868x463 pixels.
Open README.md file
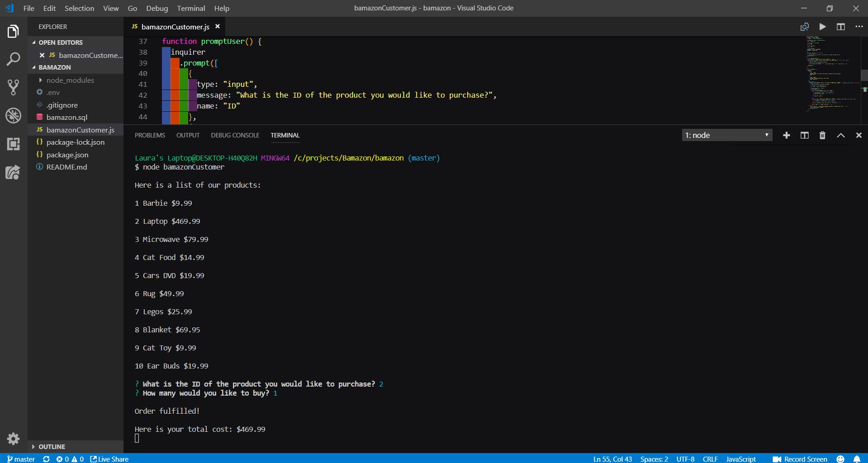pyautogui.click(x=75, y=167)
